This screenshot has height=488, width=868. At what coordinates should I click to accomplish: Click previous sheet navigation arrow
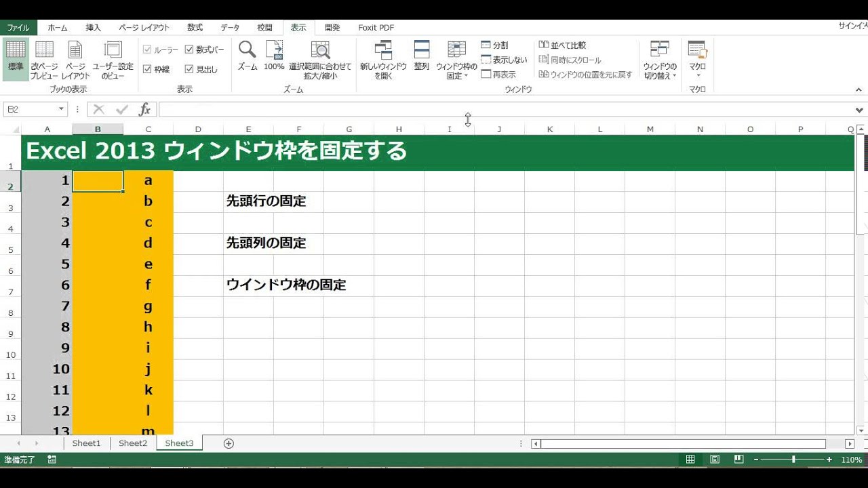click(18, 443)
